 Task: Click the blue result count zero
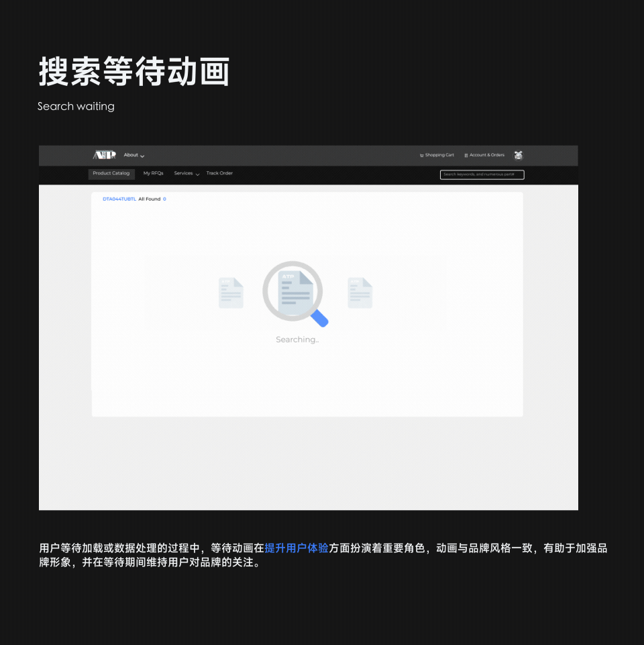(x=165, y=199)
